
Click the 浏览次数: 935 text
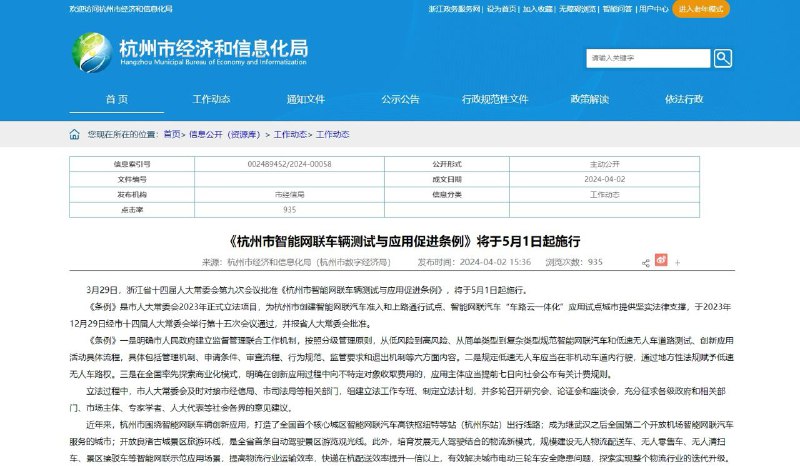click(x=573, y=262)
